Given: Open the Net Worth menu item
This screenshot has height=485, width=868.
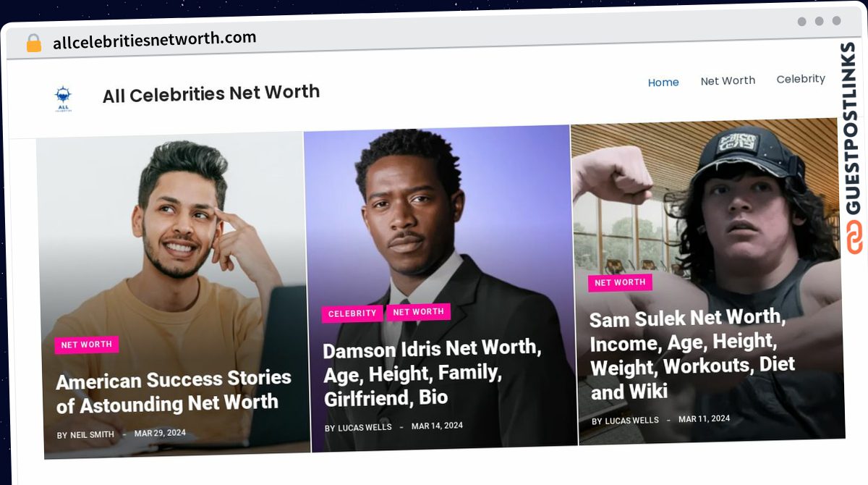Looking at the screenshot, I should (x=728, y=80).
